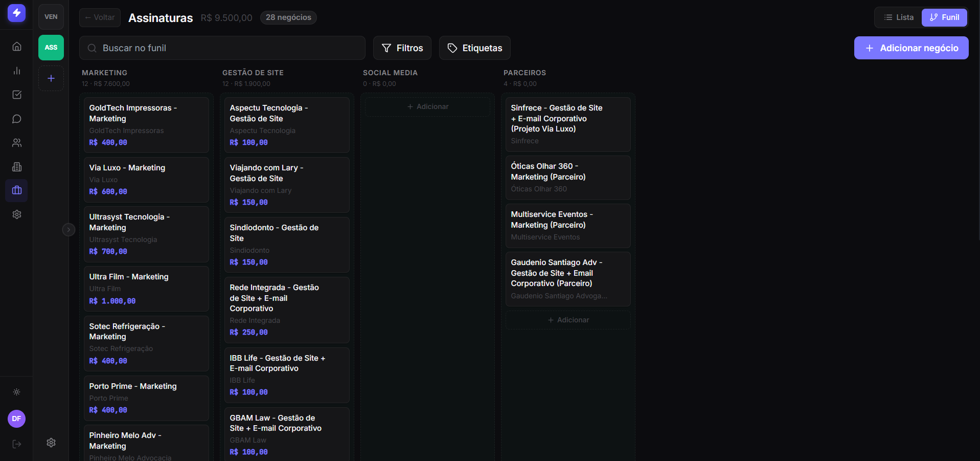980x461 pixels.
Task: Open the Rede Integrada card
Action: point(287,310)
